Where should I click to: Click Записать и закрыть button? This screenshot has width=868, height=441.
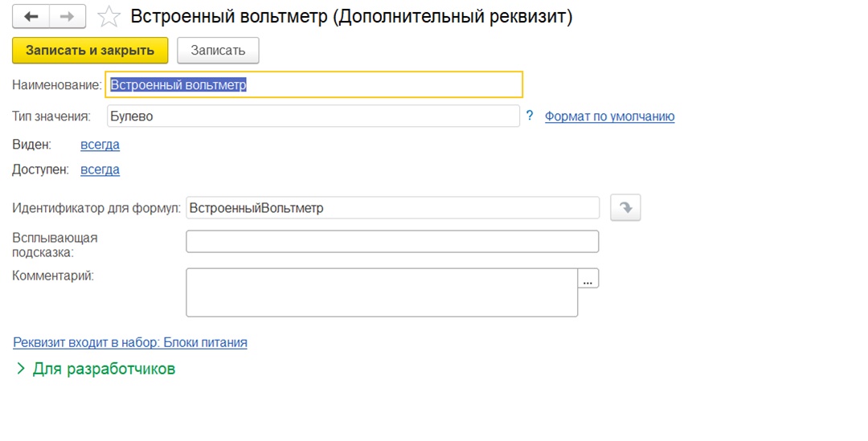click(x=90, y=51)
